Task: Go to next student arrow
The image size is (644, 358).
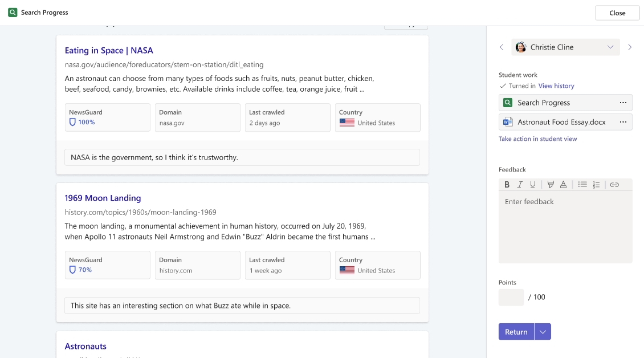Action: point(630,47)
